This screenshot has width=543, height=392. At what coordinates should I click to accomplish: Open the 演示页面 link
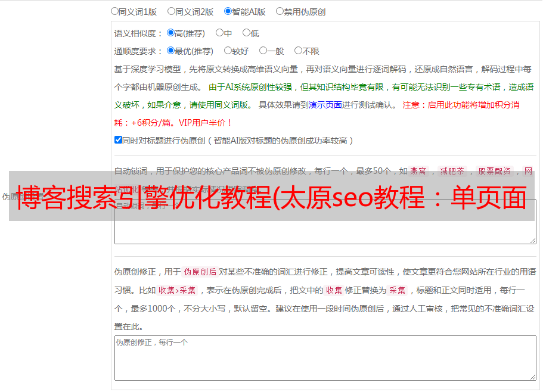pos(325,105)
